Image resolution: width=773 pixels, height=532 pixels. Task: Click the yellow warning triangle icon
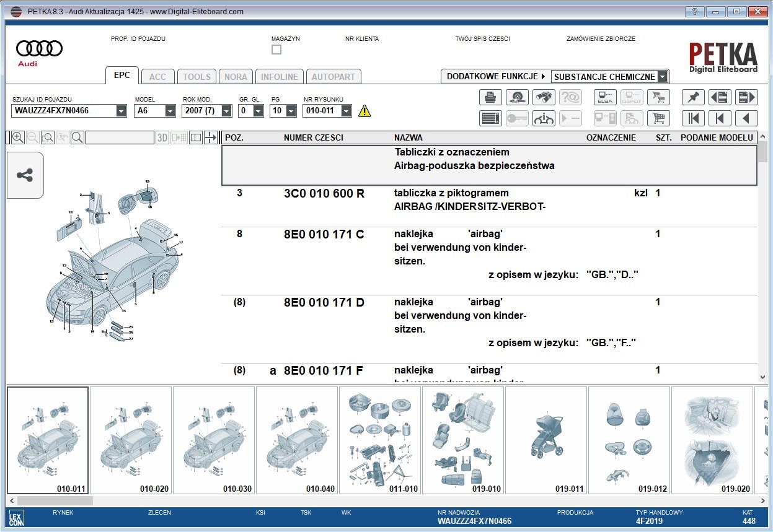[x=364, y=111]
